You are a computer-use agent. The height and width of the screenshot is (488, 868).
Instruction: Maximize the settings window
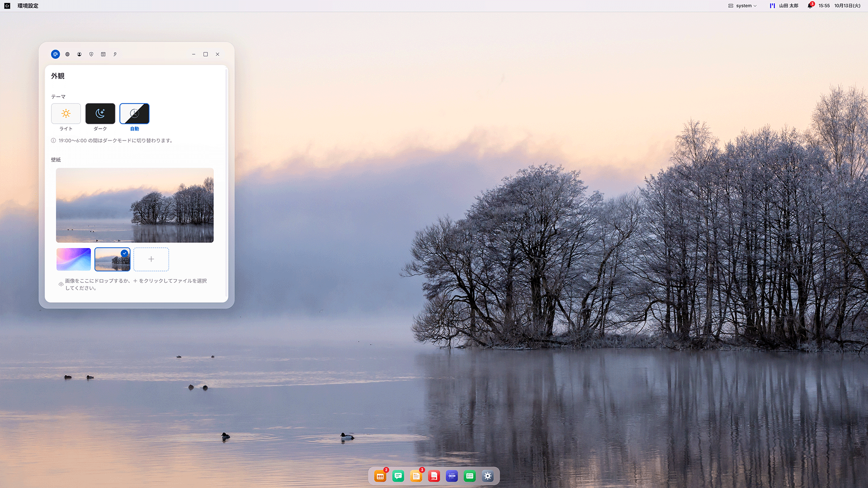(206, 54)
